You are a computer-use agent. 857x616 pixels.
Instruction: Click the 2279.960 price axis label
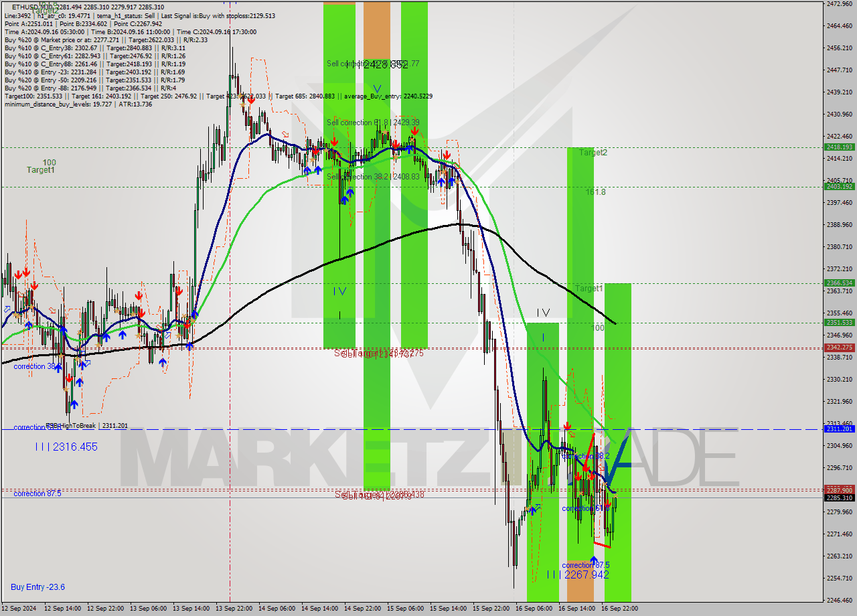coord(838,512)
